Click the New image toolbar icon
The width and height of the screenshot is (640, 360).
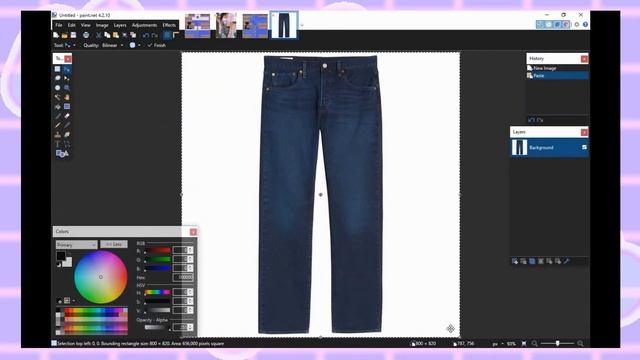56,35
